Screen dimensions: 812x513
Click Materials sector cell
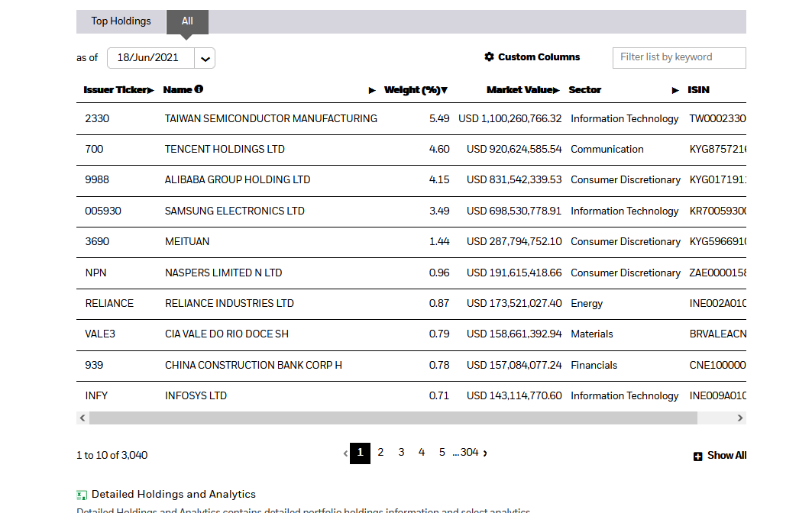(592, 334)
